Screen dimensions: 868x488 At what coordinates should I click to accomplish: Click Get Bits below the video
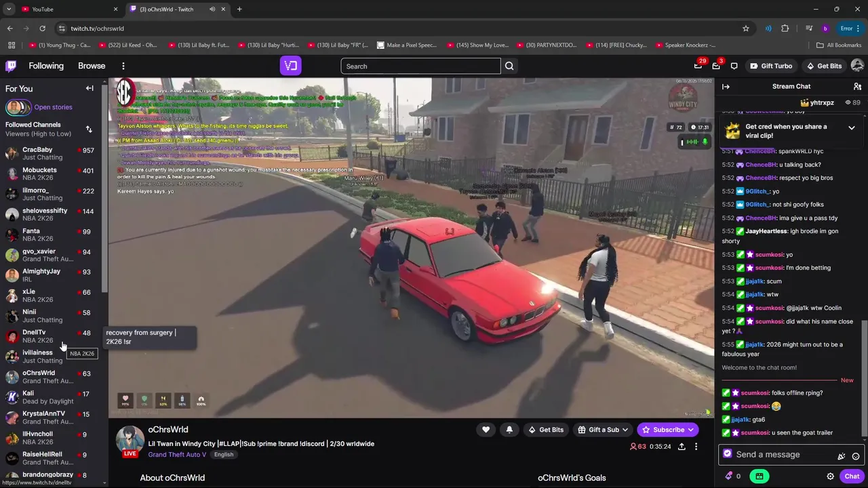(x=545, y=430)
